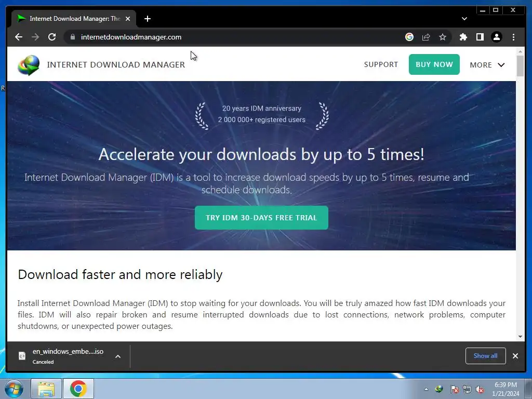Close the Internet Download Manager tab
This screenshot has width=532, height=399.
pos(128,19)
